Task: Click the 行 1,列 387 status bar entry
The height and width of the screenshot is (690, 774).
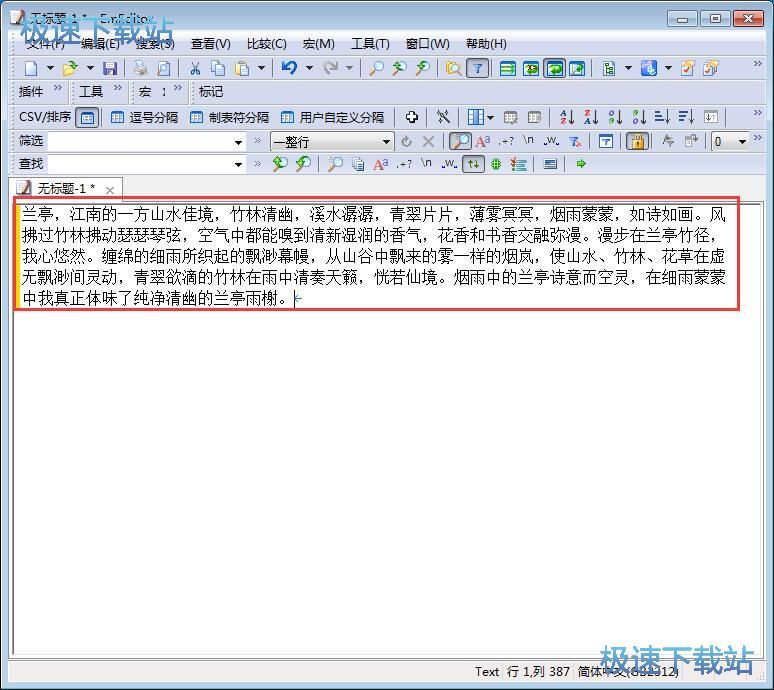Action: click(x=538, y=672)
